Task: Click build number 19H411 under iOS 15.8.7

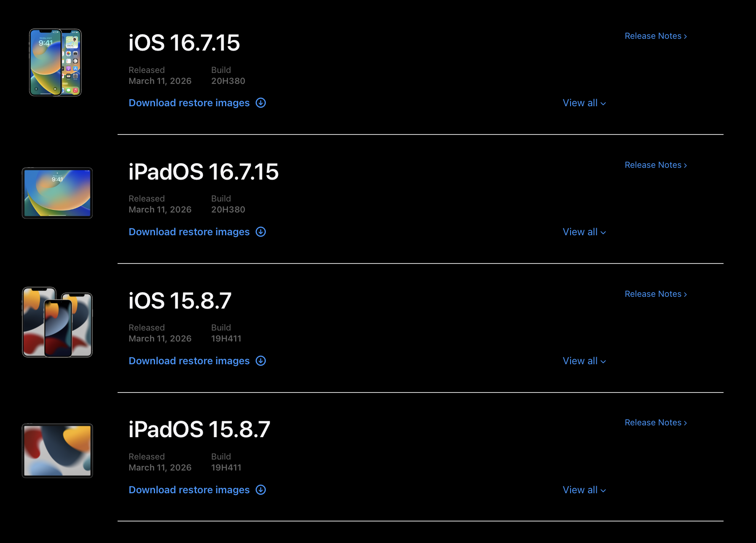Action: click(x=226, y=339)
